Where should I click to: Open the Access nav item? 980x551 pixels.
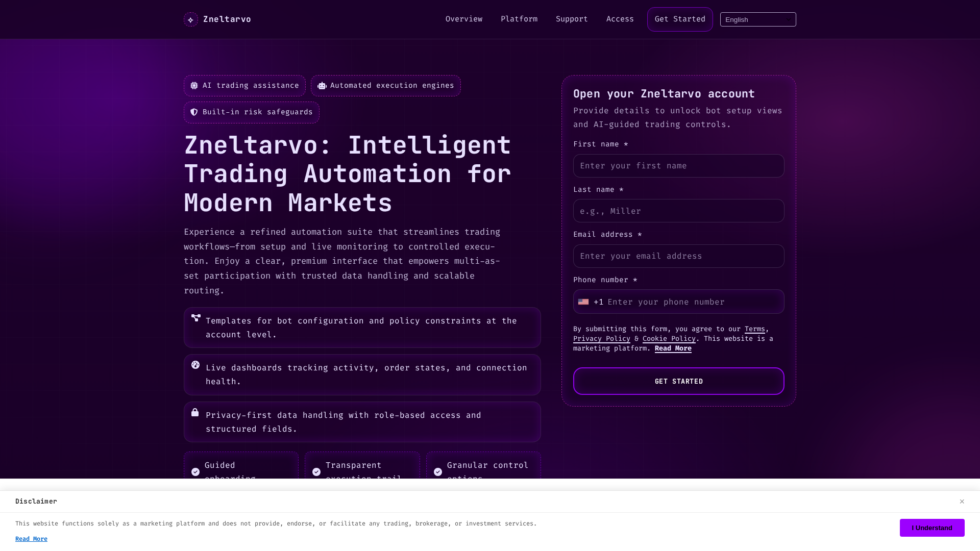tap(620, 19)
